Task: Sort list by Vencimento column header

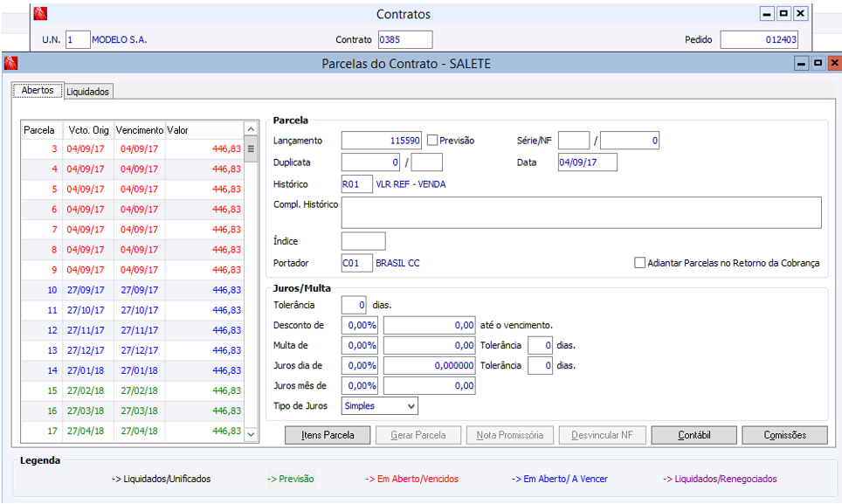Action: tap(139, 130)
